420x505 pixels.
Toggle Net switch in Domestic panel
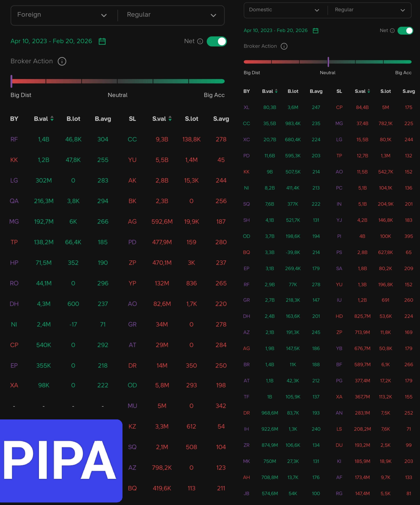[405, 31]
